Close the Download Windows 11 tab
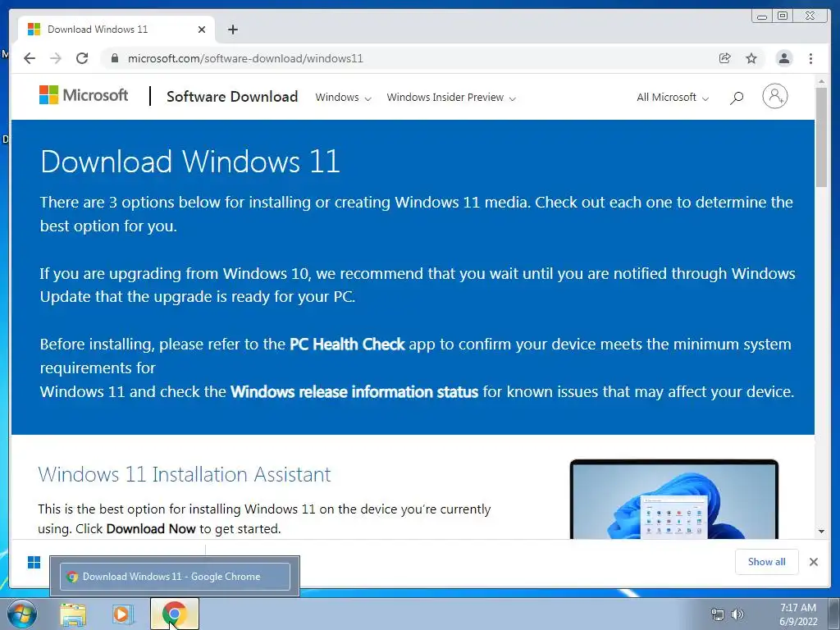The width and height of the screenshot is (840, 630). [202, 30]
